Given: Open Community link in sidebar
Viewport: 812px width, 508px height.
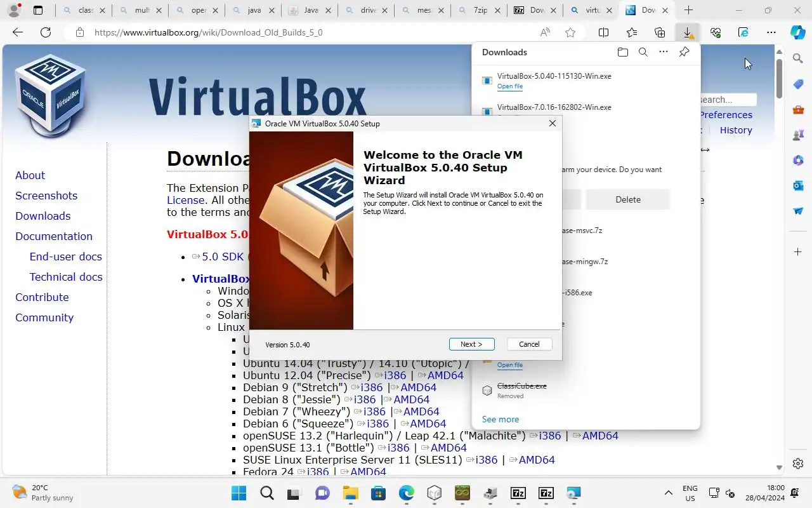Looking at the screenshot, I should pyautogui.click(x=44, y=317).
